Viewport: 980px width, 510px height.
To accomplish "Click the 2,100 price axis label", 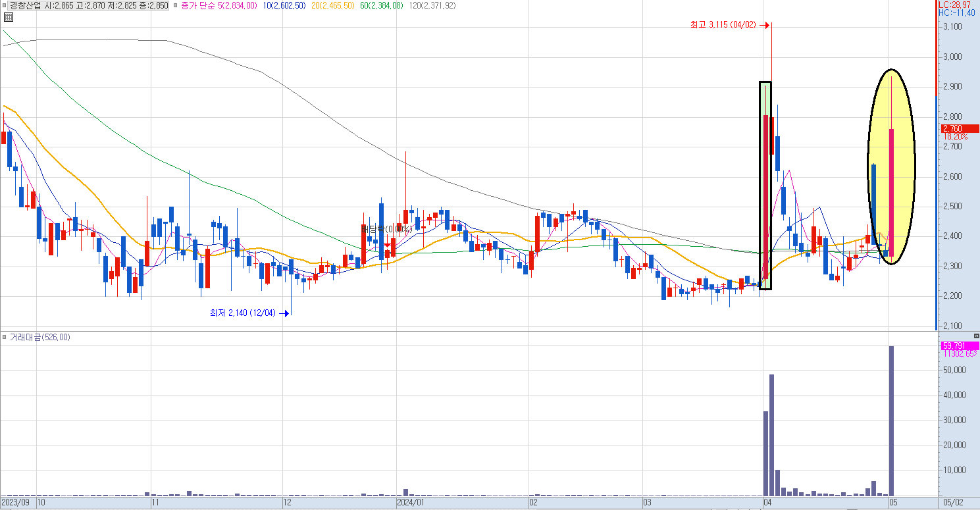I will pyautogui.click(x=953, y=326).
